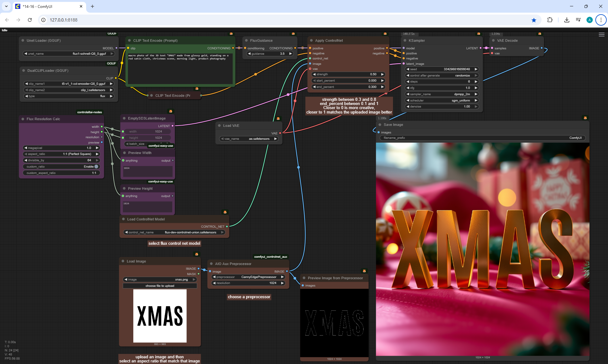Open the ComfyUI hamburger menu icon

click(x=601, y=35)
